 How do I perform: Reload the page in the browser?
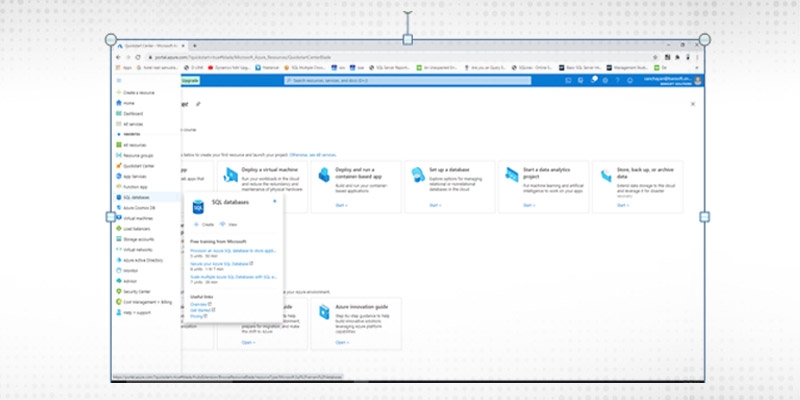point(138,58)
